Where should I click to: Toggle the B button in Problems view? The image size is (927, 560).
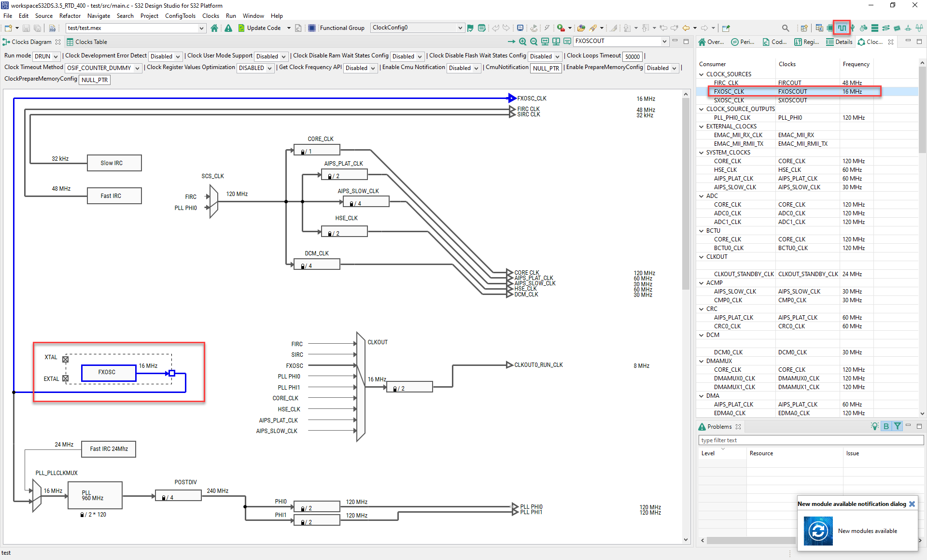pyautogui.click(x=886, y=426)
